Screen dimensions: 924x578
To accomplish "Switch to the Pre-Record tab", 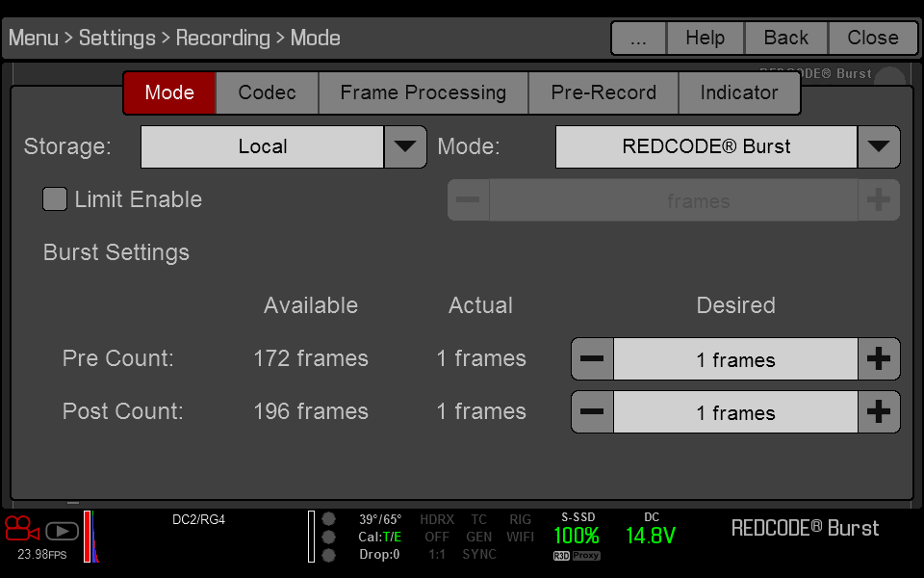I will (603, 92).
